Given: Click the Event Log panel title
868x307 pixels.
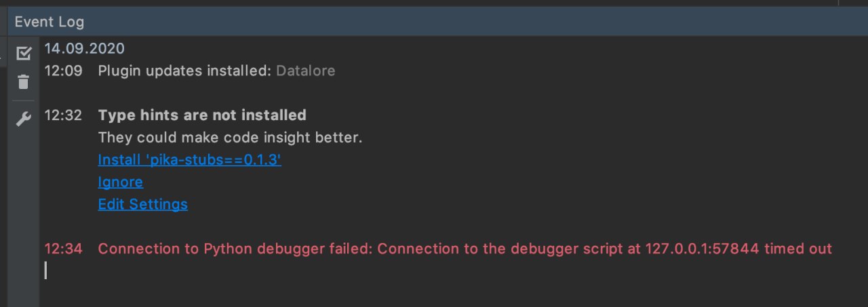Looking at the screenshot, I should (x=50, y=22).
